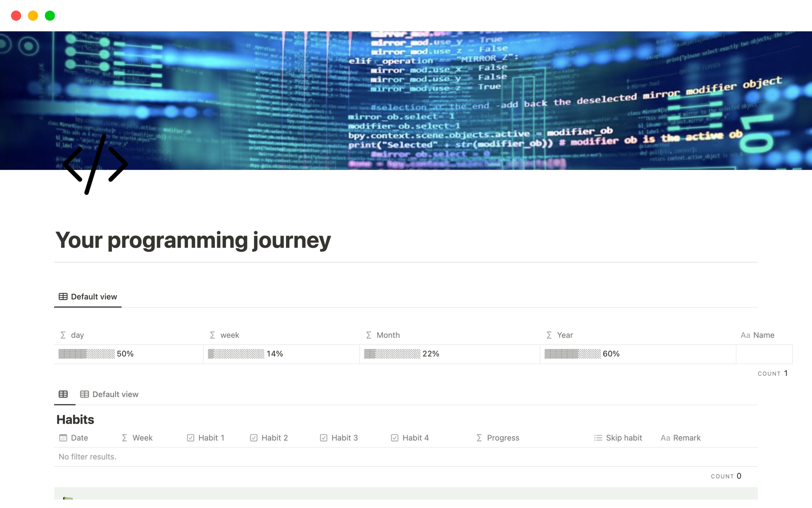The height and width of the screenshot is (508, 812).
Task: Click the empty Name cell in first row
Action: [764, 354]
